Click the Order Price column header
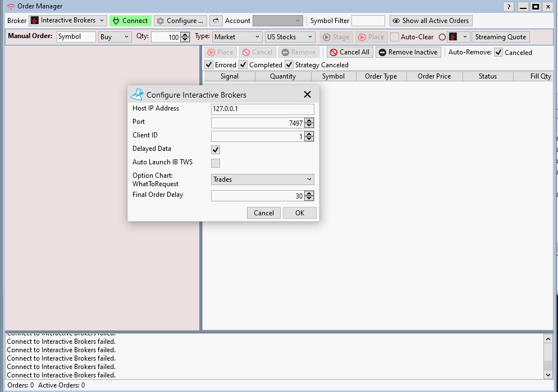The height and width of the screenshot is (392, 558). point(434,76)
